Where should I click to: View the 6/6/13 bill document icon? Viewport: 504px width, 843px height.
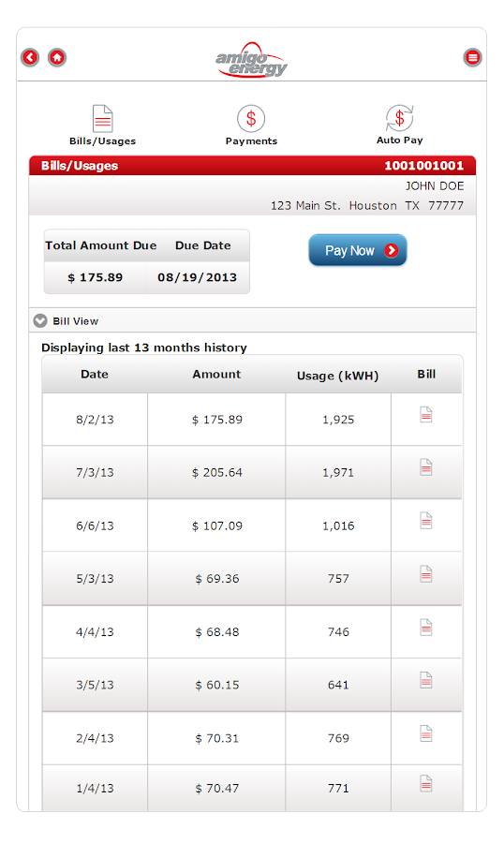coord(426,521)
